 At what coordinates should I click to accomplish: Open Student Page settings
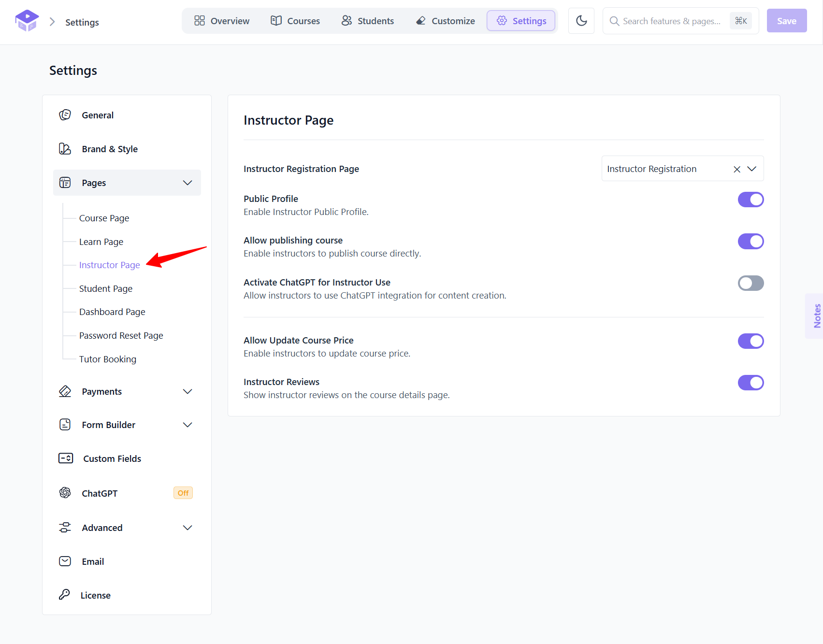(x=106, y=288)
